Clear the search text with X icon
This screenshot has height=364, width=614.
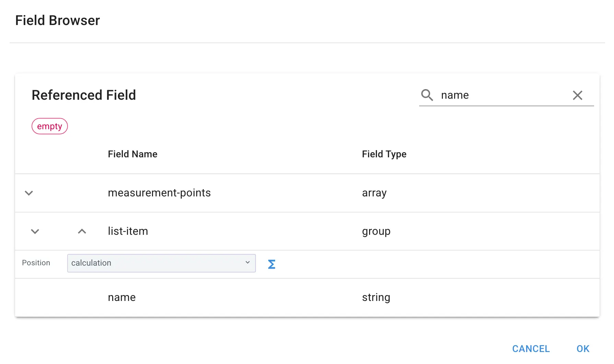(x=577, y=95)
